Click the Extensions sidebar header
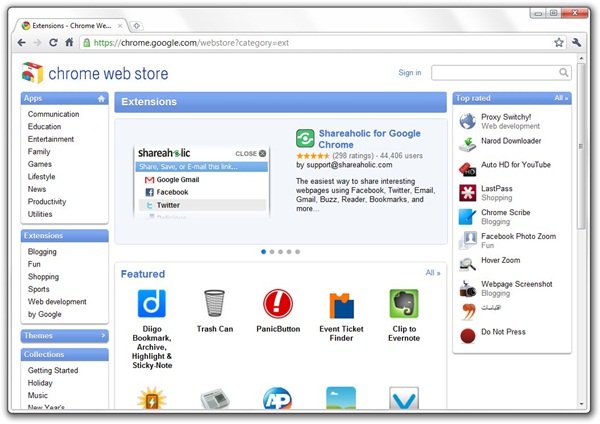Screen dimensions: 600x424 (65, 236)
